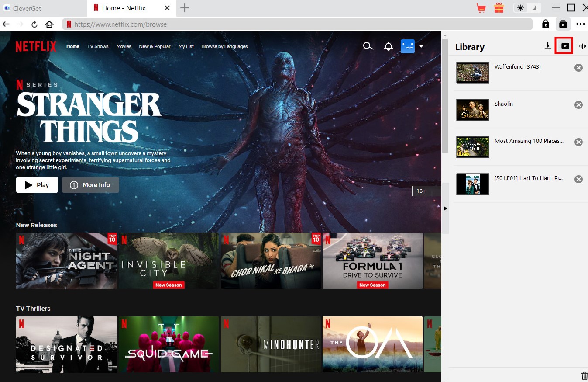This screenshot has width=588, height=382.
Task: Go to browser home page icon
Action: (49, 24)
